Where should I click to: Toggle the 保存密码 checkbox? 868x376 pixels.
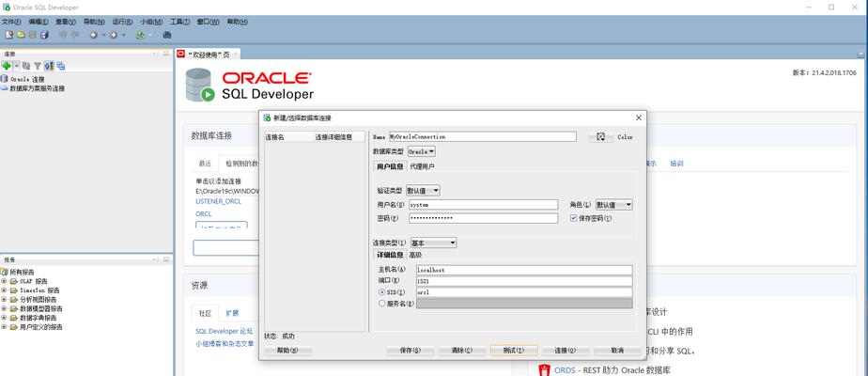pyautogui.click(x=574, y=218)
